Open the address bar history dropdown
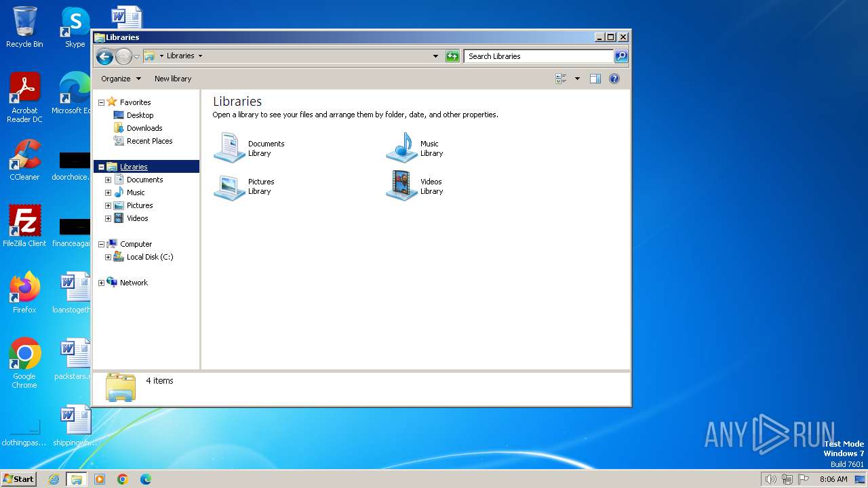 [435, 56]
